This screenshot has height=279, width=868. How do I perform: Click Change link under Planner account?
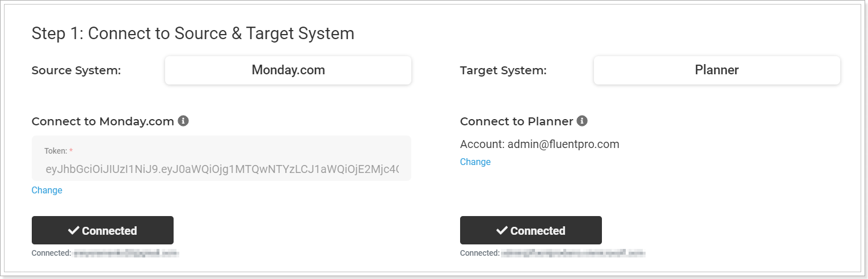pyautogui.click(x=475, y=162)
